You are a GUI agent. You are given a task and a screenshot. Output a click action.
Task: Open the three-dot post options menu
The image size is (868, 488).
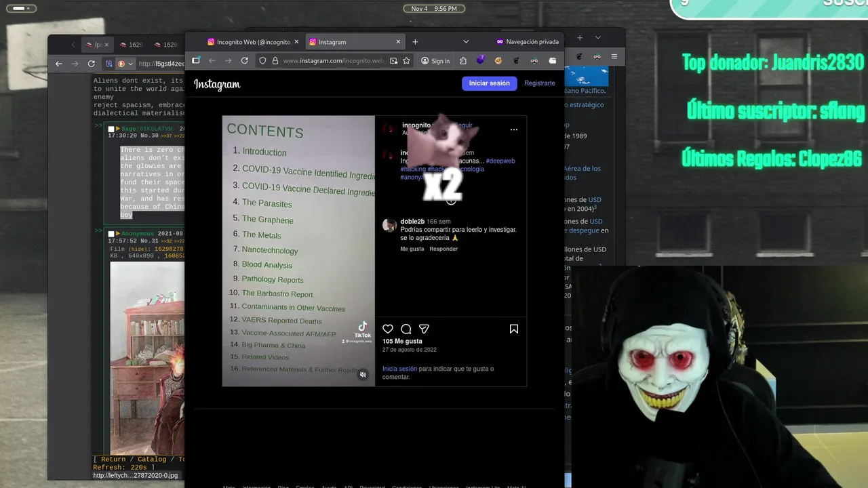point(514,129)
